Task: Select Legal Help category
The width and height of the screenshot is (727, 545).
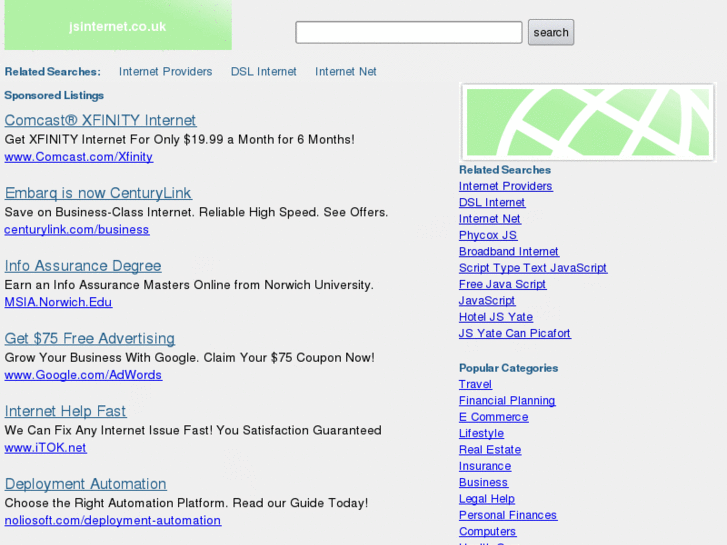Action: 487,499
